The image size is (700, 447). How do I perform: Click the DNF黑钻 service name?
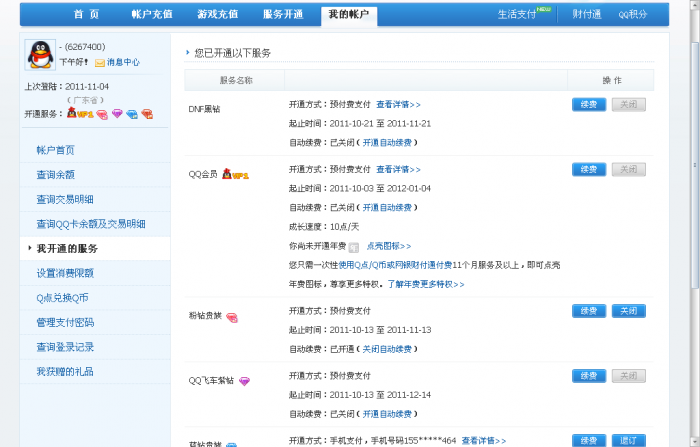pos(204,109)
